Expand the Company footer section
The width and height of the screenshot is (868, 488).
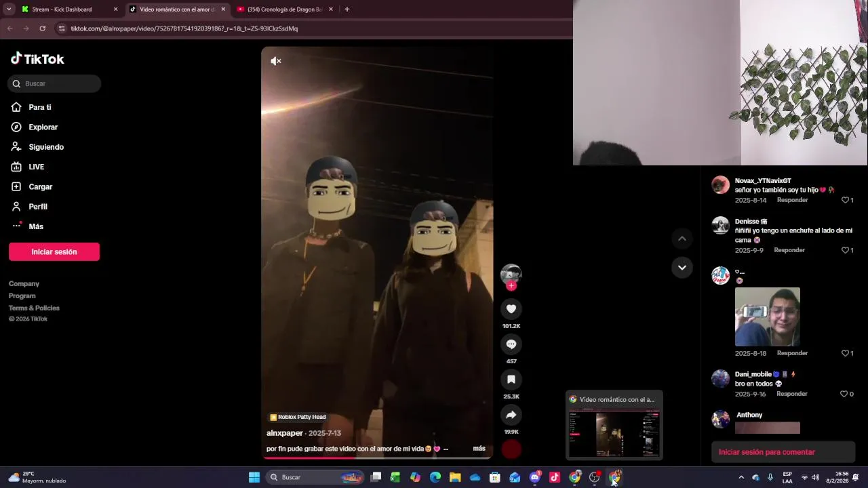[24, 284]
